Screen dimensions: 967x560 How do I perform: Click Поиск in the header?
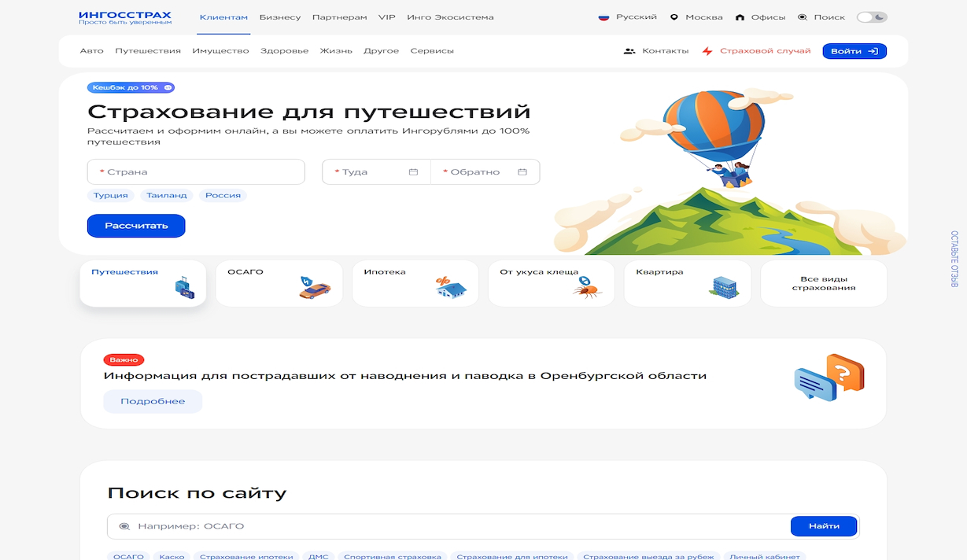pos(829,17)
